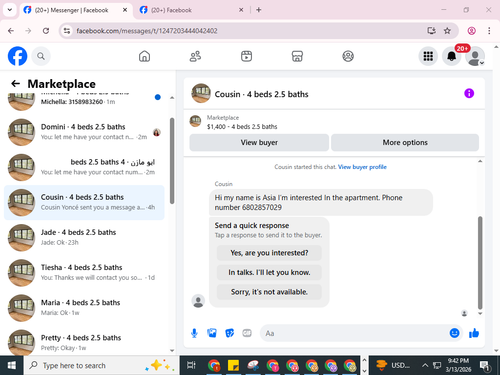This screenshot has width=500, height=375.
Task: Click the Windows taskbar search box
Action: click(x=102, y=365)
